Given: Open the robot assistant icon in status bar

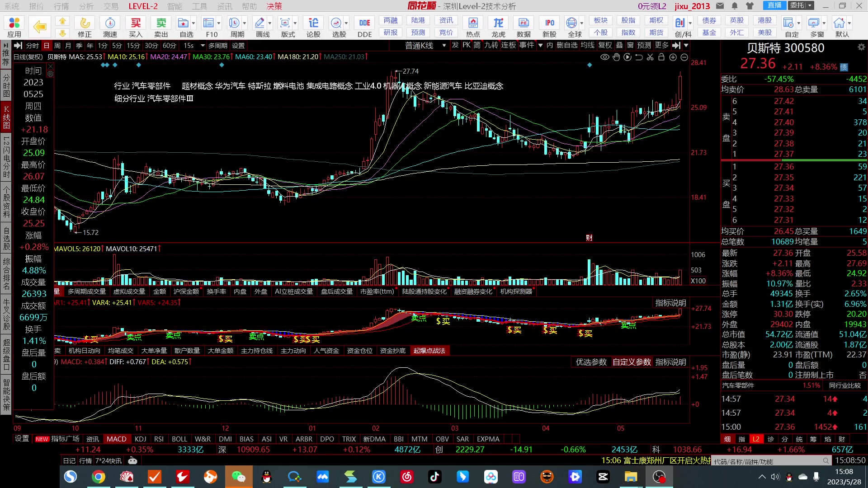Looking at the screenshot, I should click(x=132, y=460).
